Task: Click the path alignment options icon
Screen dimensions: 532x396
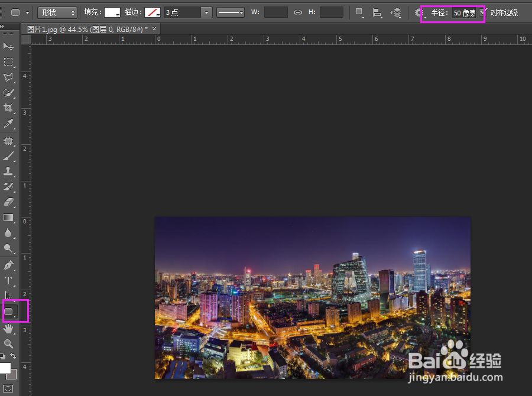Action: [x=377, y=12]
